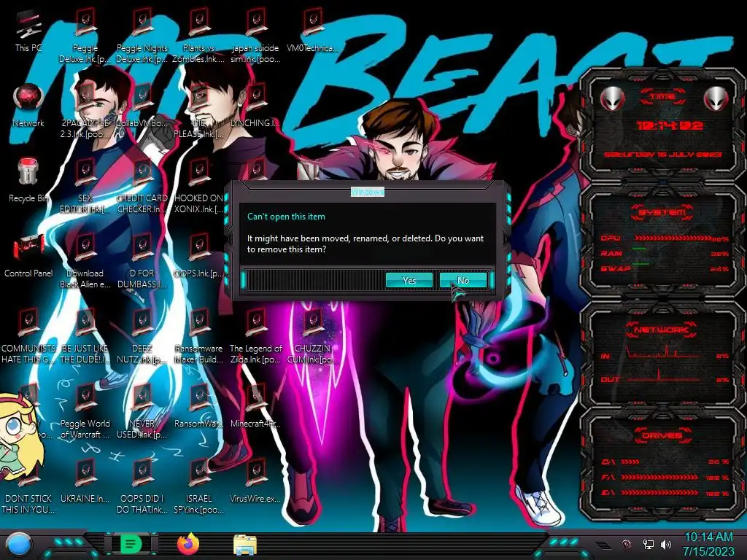Open the Network desktop icon

pos(28,106)
